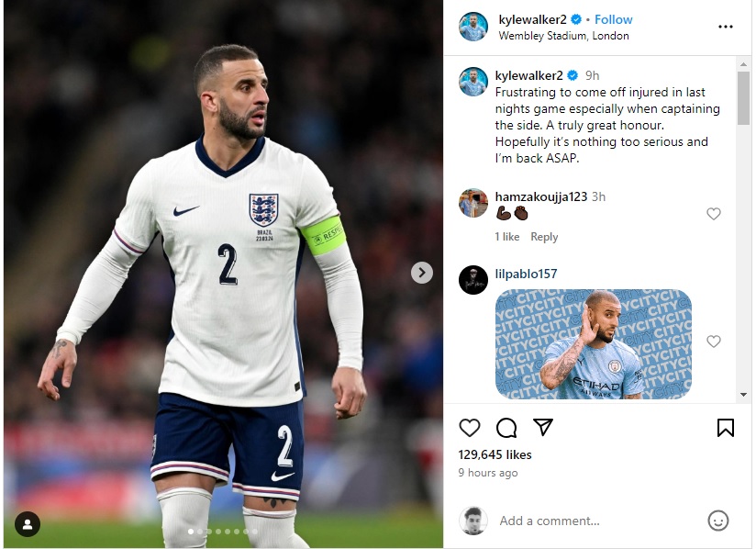The image size is (756, 549).
Task: Save the post with the bookmark icon
Action: pyautogui.click(x=725, y=428)
